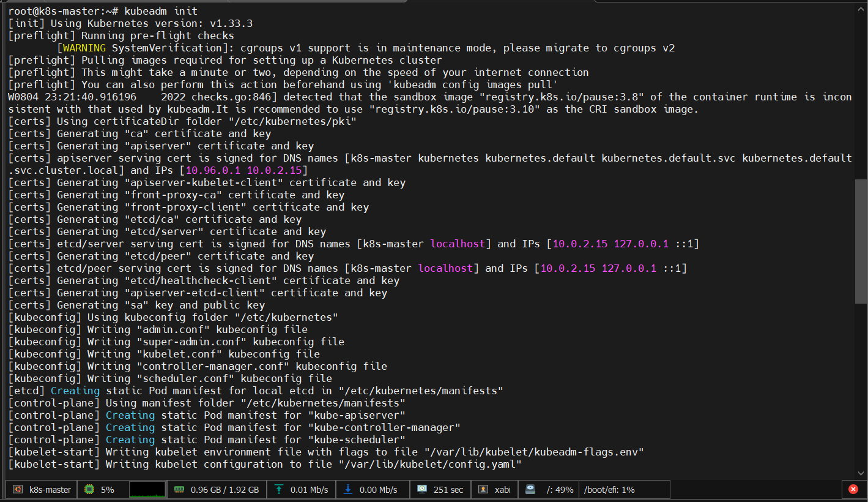The width and height of the screenshot is (868, 502).
Task: Click the host icon beside k8s-master
Action: tap(18, 490)
